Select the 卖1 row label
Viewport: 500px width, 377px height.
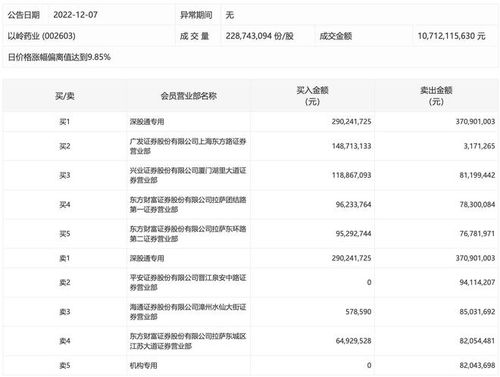pos(65,258)
